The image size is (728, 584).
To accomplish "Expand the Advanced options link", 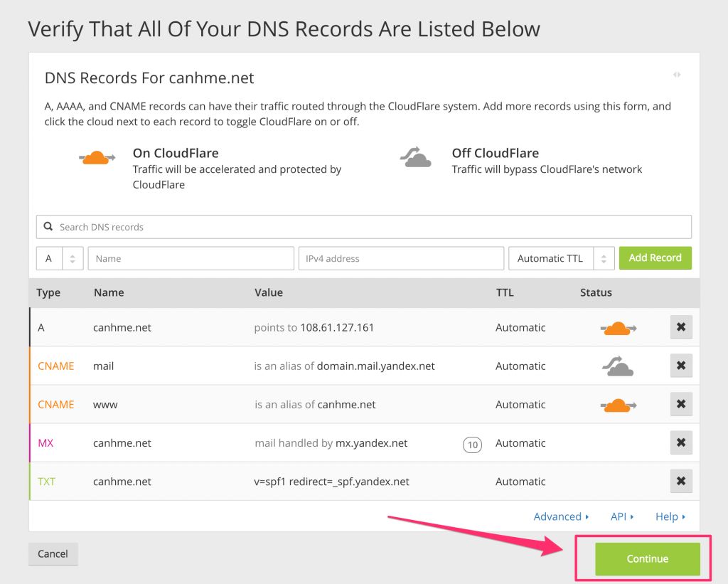I will tap(561, 516).
